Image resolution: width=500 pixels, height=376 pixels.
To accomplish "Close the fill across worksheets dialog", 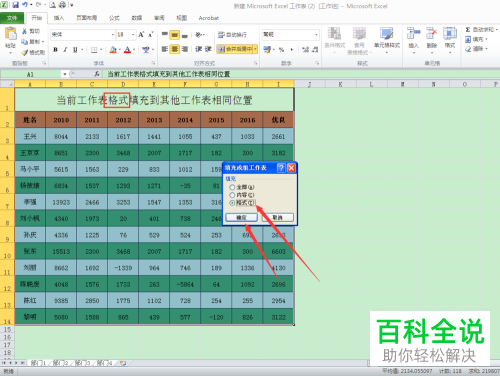I will click(x=291, y=168).
